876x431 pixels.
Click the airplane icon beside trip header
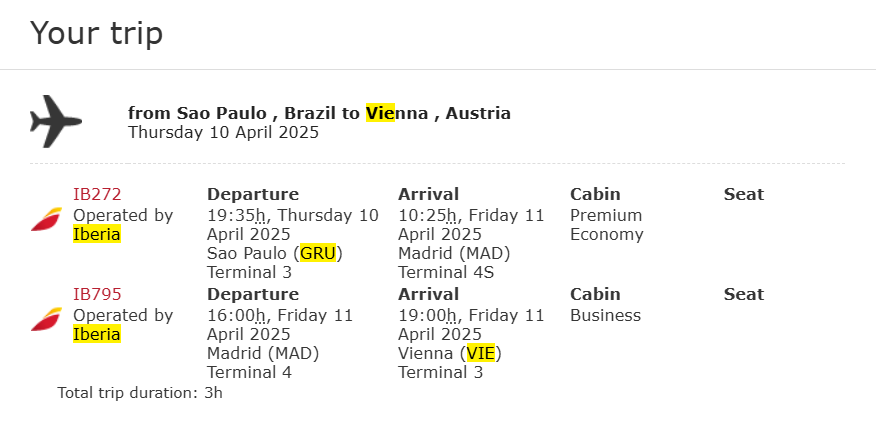[x=56, y=122]
